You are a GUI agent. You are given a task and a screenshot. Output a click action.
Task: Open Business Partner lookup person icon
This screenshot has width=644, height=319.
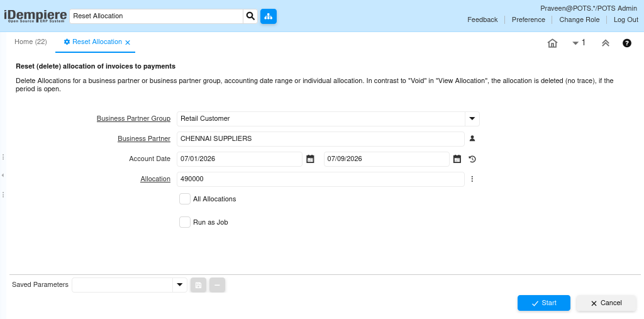(472, 138)
